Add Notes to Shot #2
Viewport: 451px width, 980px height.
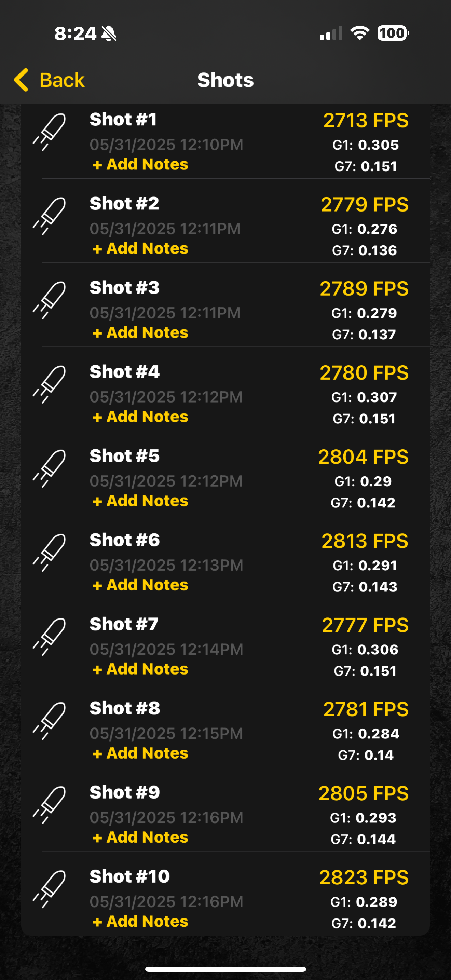pos(140,248)
